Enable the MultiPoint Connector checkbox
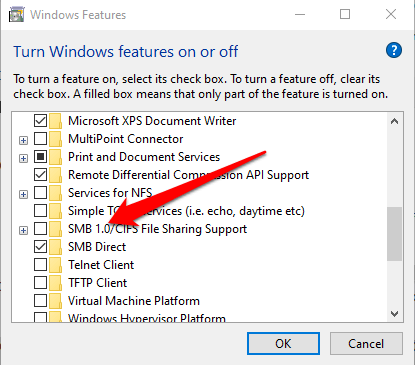The height and width of the screenshot is (365, 415). [40, 139]
